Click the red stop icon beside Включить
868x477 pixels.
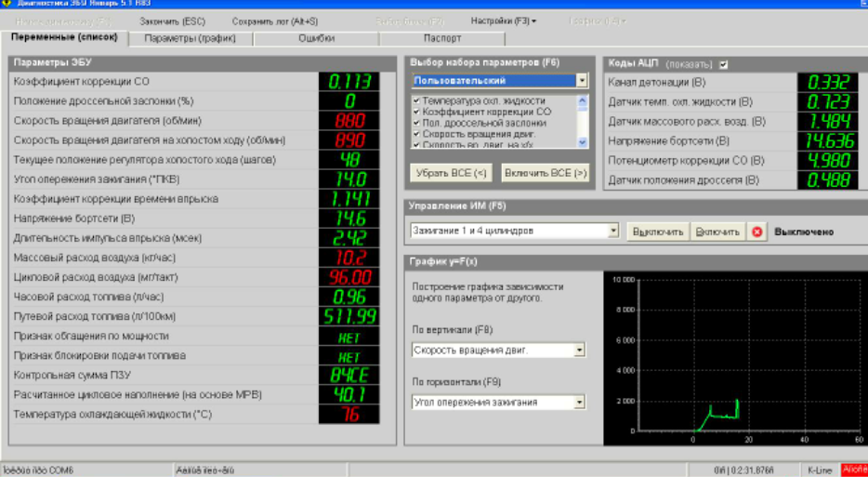[x=758, y=232]
